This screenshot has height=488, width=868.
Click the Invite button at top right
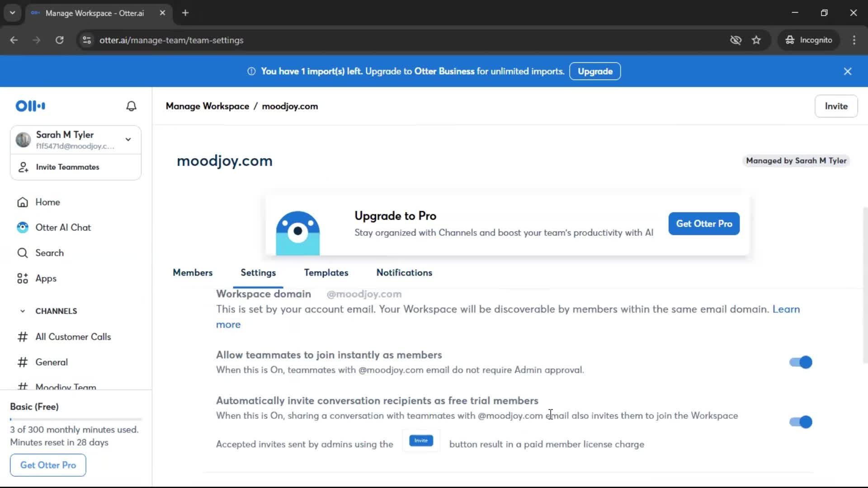click(x=836, y=106)
